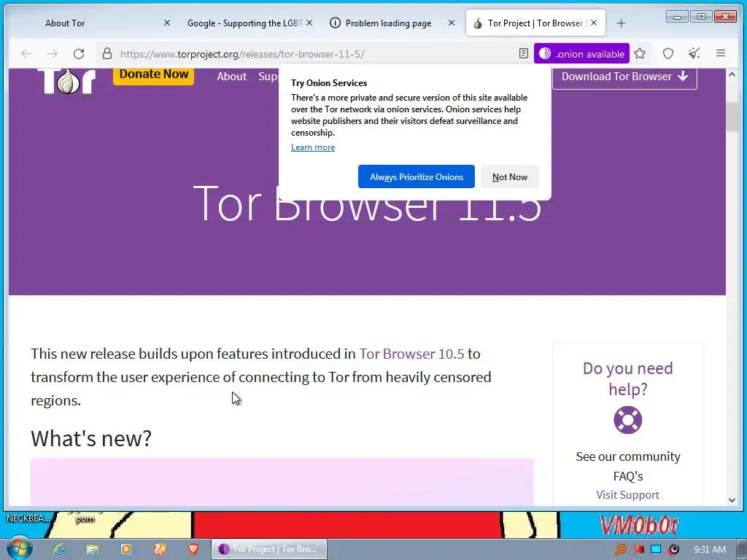Launch Brave browser from taskbar
747x560 pixels.
(193, 549)
